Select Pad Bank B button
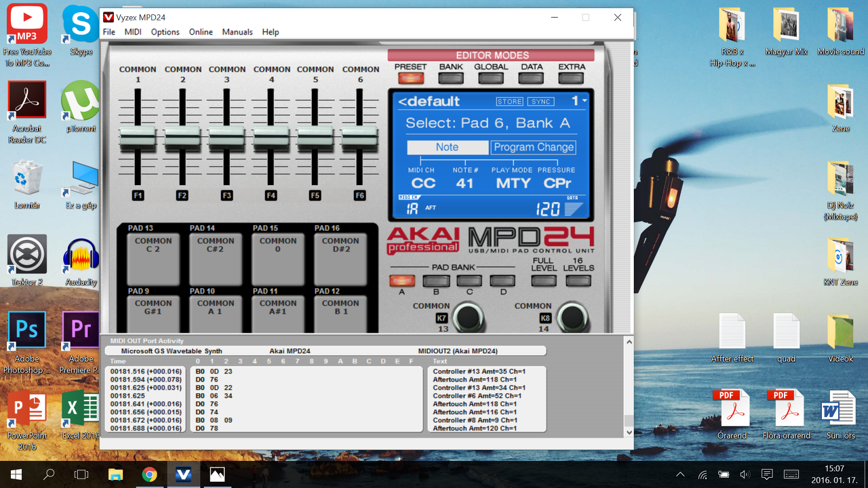868x488 pixels. (x=436, y=281)
